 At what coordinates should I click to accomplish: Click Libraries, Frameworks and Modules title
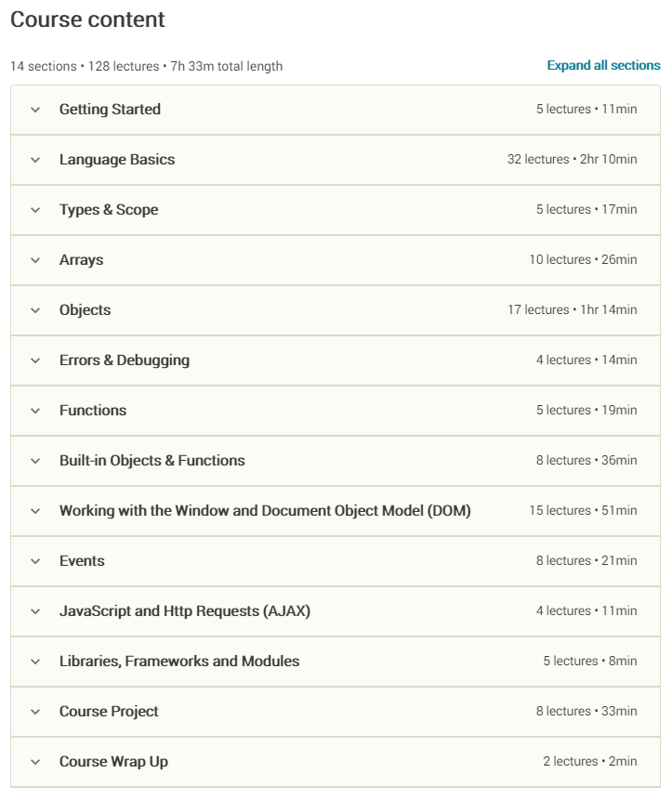pos(179,662)
